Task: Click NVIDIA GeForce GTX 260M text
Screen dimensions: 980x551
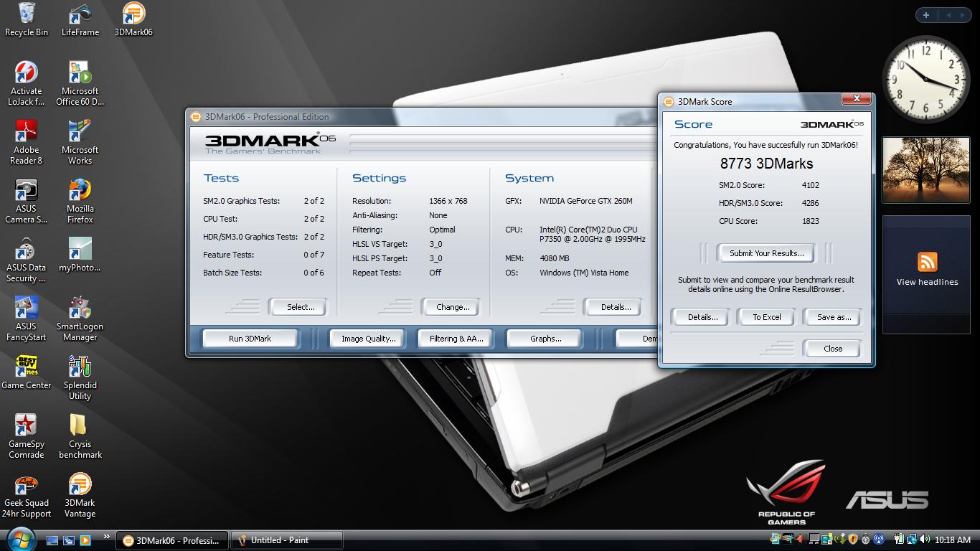Action: tap(586, 201)
